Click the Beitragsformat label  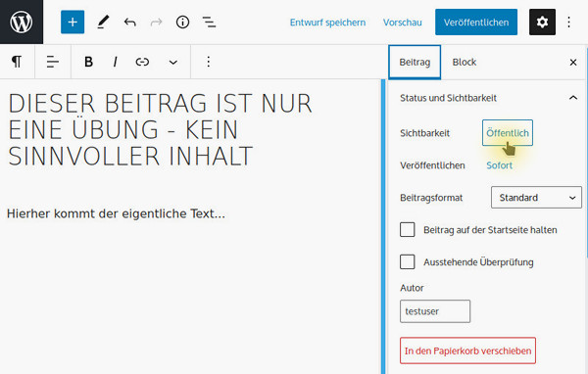[431, 198]
